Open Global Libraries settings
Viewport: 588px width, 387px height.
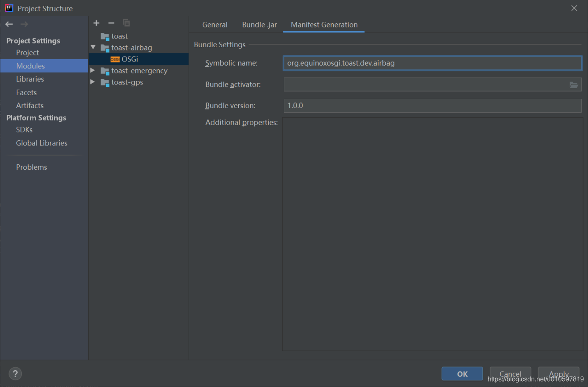point(41,143)
